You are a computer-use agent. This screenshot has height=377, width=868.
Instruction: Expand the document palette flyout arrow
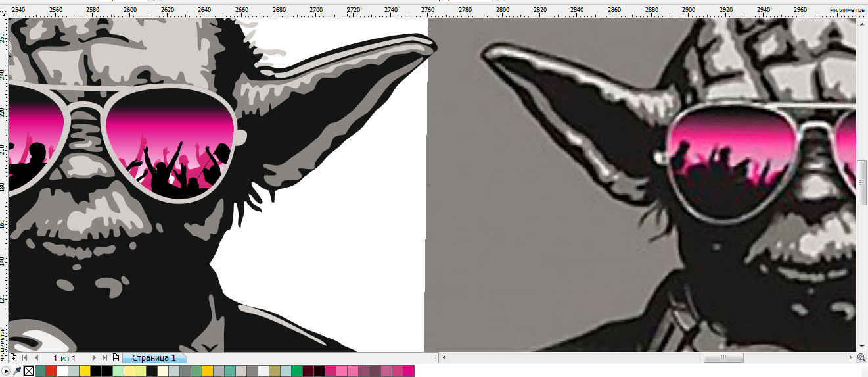tap(7, 372)
